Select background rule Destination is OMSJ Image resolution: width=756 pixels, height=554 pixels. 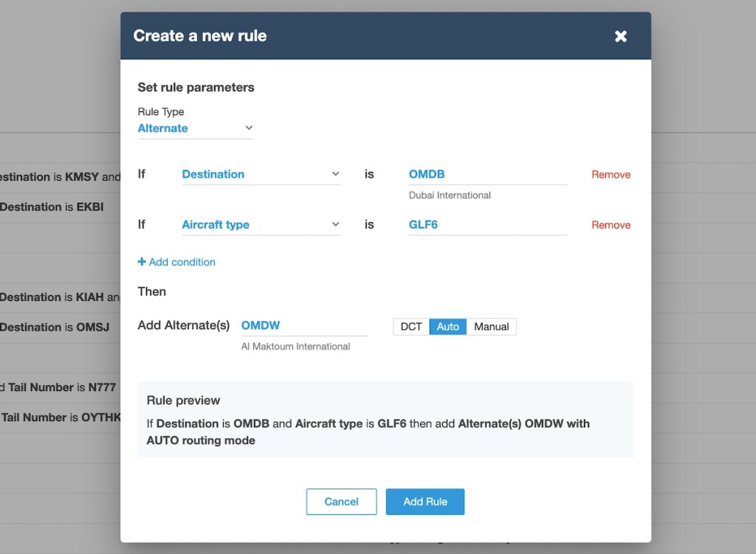pos(55,327)
